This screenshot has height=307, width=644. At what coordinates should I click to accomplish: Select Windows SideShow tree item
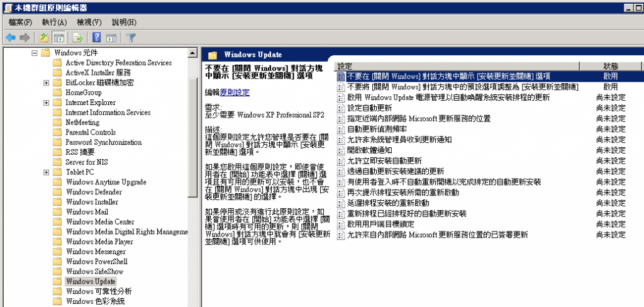point(94,271)
